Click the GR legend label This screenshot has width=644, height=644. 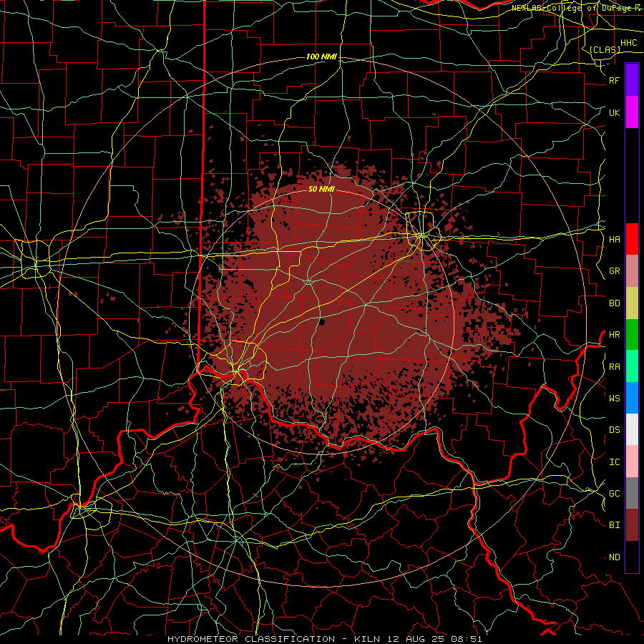(x=615, y=271)
